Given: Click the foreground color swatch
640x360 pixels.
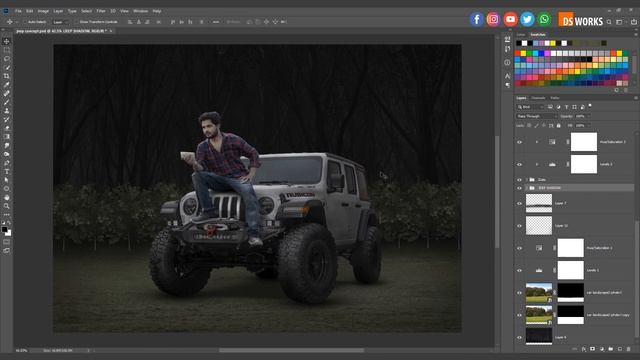Looking at the screenshot, I should 4,229.
